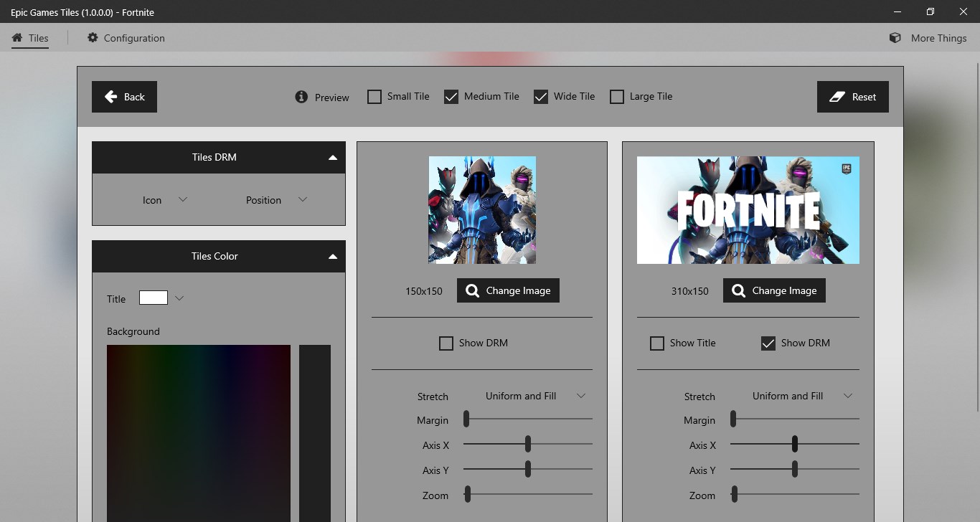Open Stretch dropdown for the medium tile

pyautogui.click(x=534, y=396)
